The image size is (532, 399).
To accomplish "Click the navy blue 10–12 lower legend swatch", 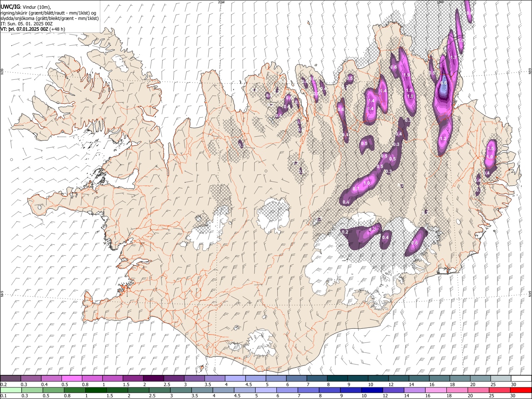I will tap(372, 390).
